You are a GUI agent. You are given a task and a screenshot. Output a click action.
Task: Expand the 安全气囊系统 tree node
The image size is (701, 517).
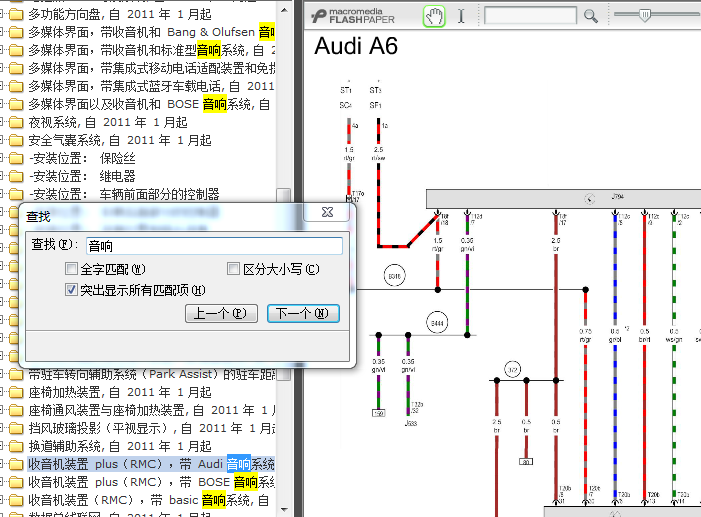2,140
